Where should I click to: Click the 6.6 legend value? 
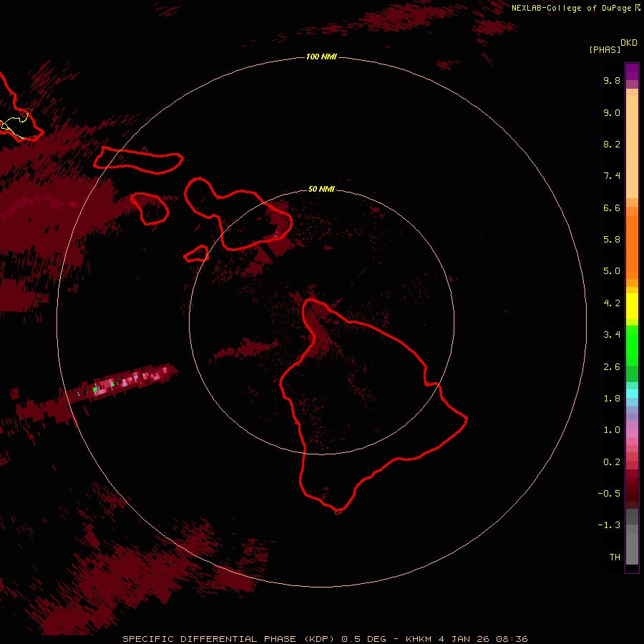tap(612, 208)
